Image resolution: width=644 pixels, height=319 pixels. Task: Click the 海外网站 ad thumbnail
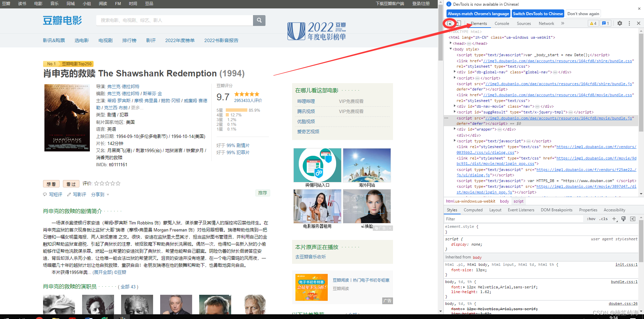(x=367, y=165)
